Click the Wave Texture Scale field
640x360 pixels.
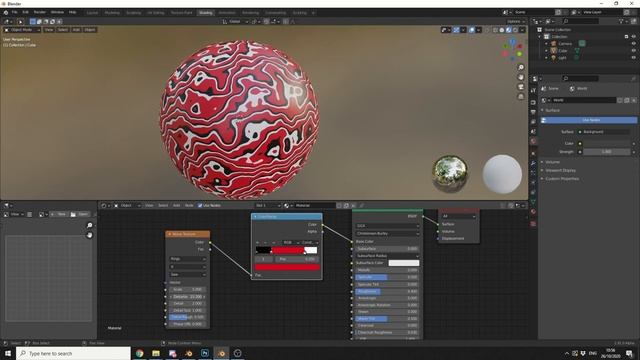coord(188,289)
